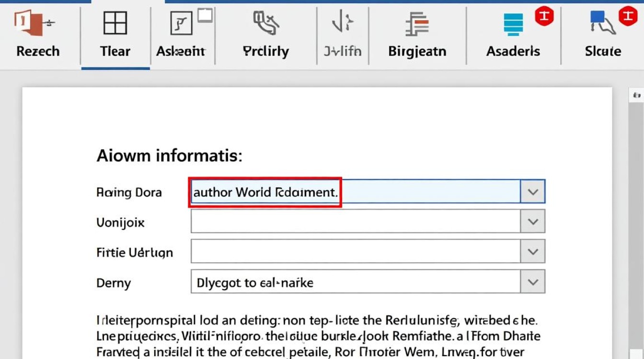This screenshot has height=359, width=644.
Task: Click the Asaderls label
Action: (513, 51)
